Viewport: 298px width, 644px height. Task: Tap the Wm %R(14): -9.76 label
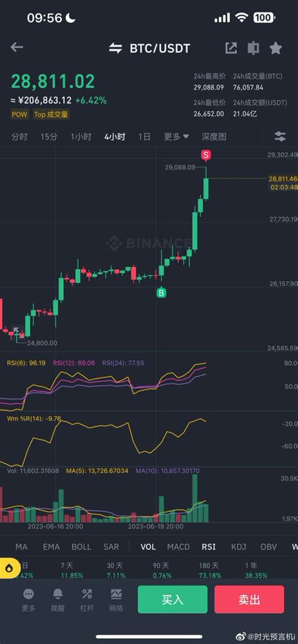pyautogui.click(x=34, y=418)
